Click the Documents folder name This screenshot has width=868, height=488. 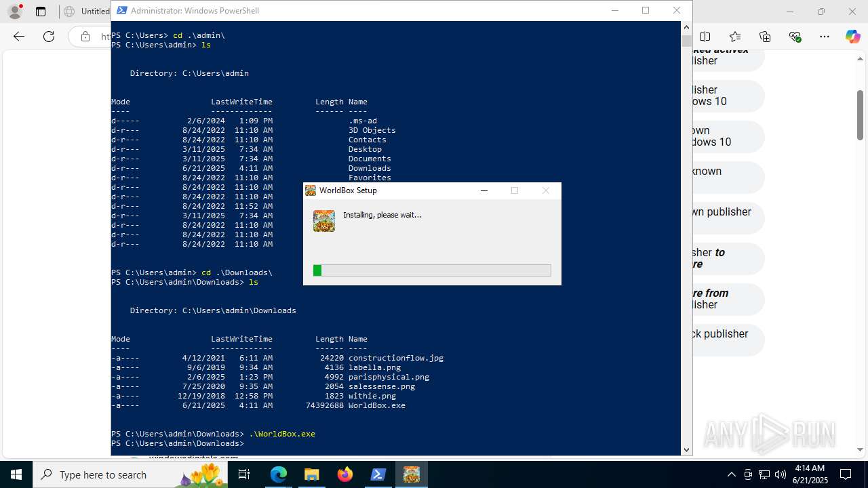(x=370, y=159)
